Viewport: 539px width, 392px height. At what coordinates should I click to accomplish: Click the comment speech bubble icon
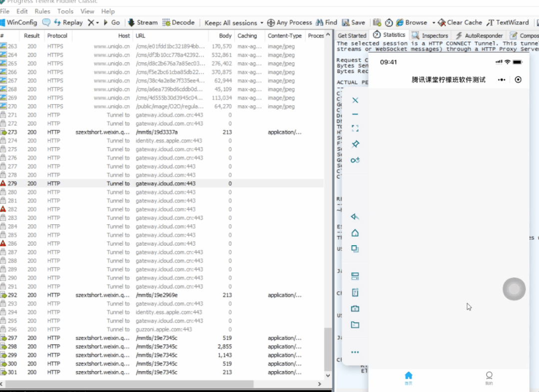(46, 22)
